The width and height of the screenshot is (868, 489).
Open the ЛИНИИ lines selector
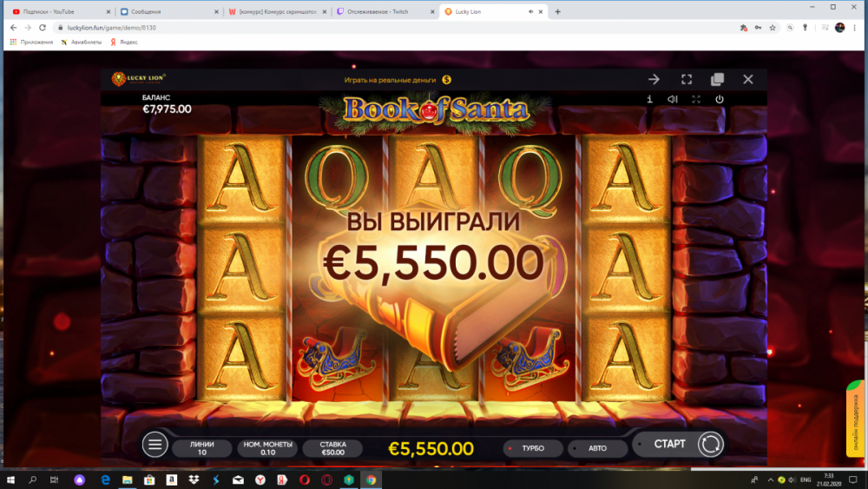coord(202,448)
